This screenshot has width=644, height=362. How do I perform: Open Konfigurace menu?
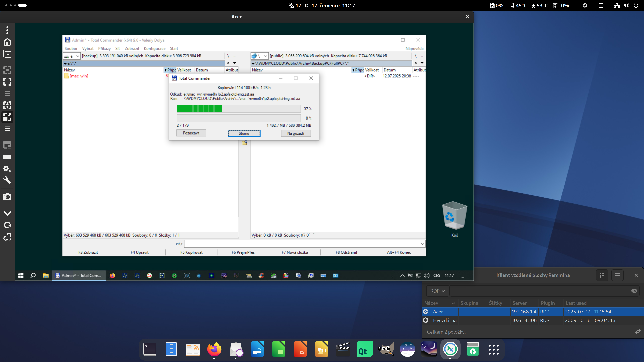pos(154,48)
